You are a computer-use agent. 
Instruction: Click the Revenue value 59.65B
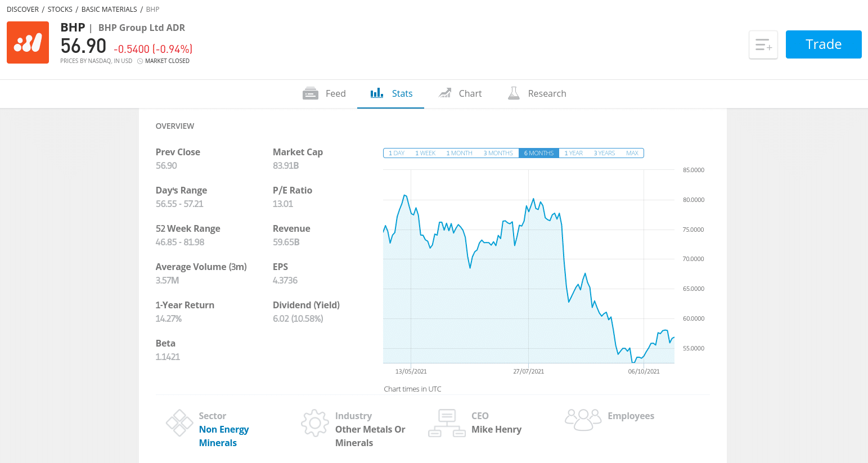[286, 242]
